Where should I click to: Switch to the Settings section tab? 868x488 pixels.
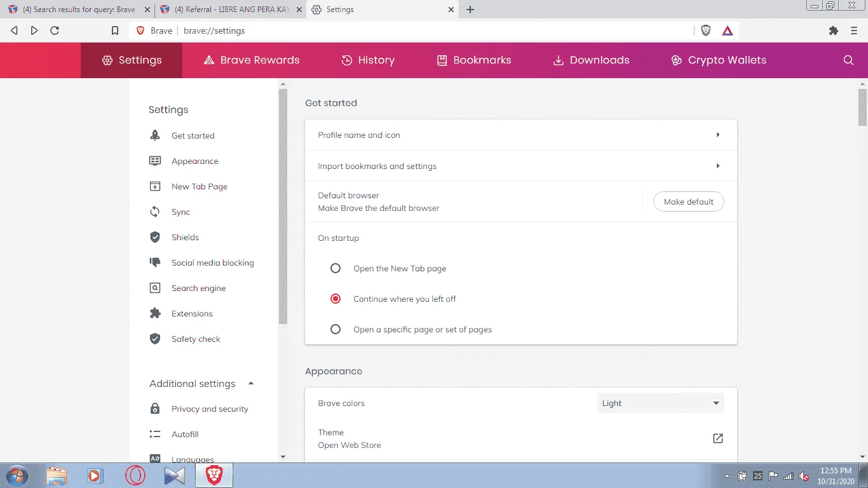pos(132,60)
